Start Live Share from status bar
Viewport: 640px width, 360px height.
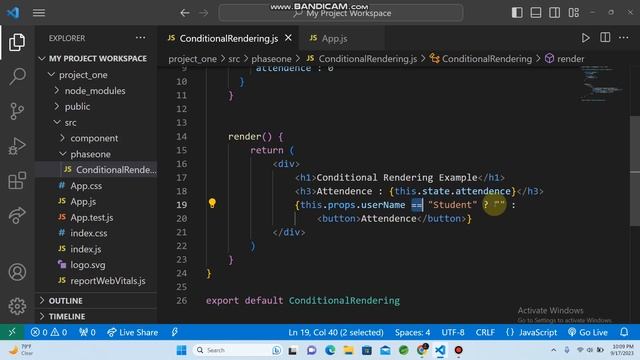click(132, 332)
